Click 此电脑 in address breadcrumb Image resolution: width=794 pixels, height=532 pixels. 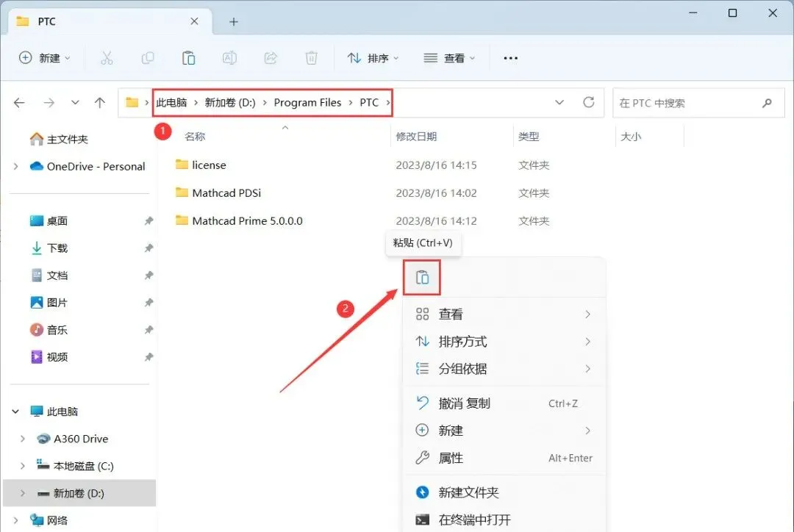(171, 103)
